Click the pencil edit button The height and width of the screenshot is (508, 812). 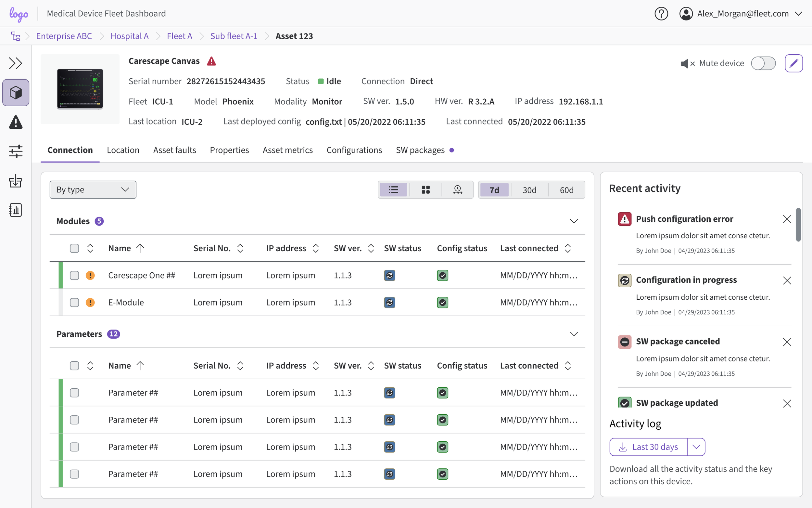793,63
